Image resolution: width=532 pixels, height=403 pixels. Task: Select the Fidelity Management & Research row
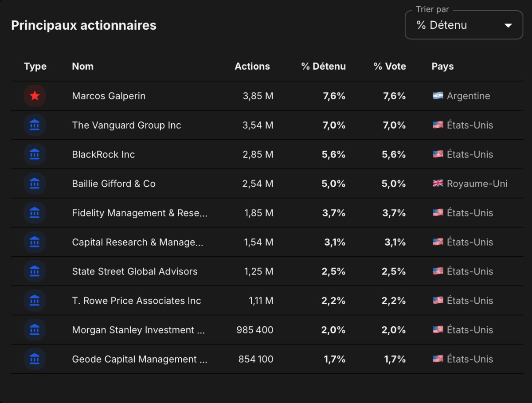[x=267, y=213]
